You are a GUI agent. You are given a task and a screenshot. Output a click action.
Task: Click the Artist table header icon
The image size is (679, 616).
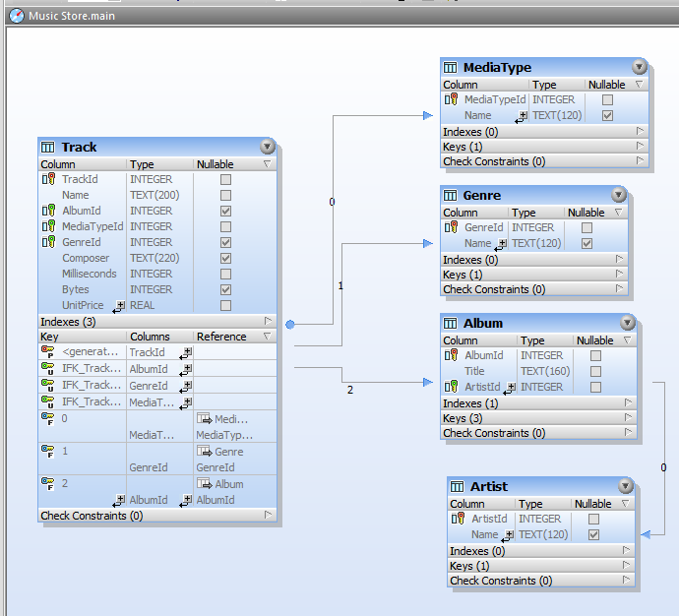[457, 486]
